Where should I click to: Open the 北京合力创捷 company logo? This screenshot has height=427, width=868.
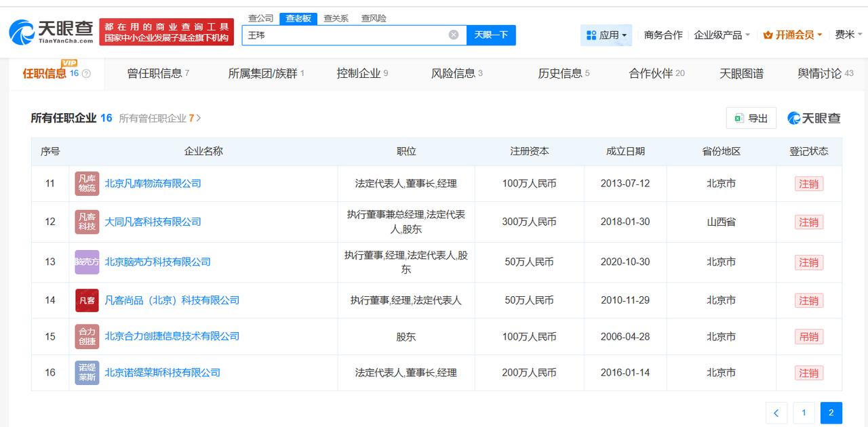[87, 336]
